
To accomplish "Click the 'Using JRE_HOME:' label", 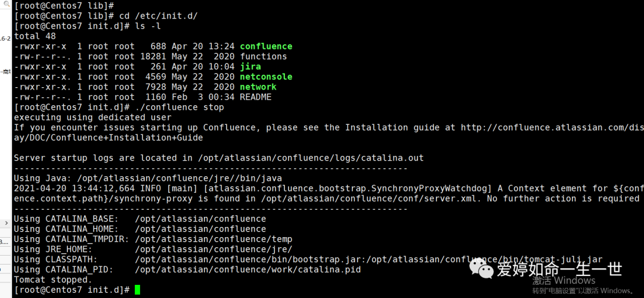I will pyautogui.click(x=54, y=249).
